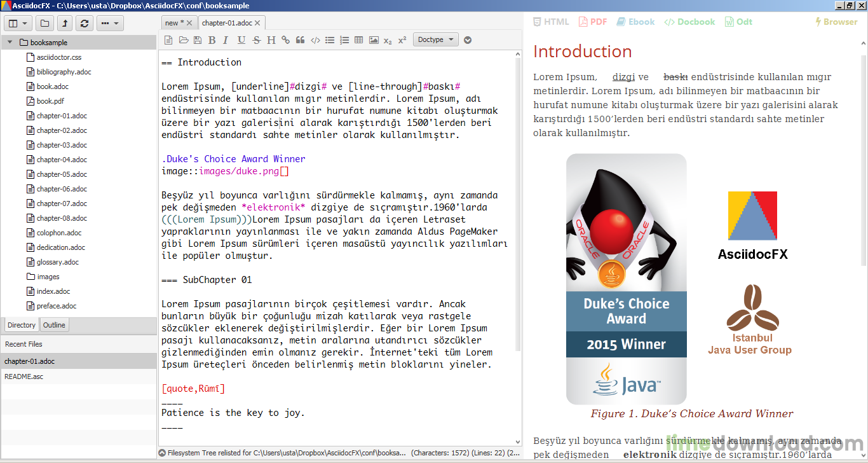
Task: Select the chapter-01.adoc tab
Action: pyautogui.click(x=227, y=23)
